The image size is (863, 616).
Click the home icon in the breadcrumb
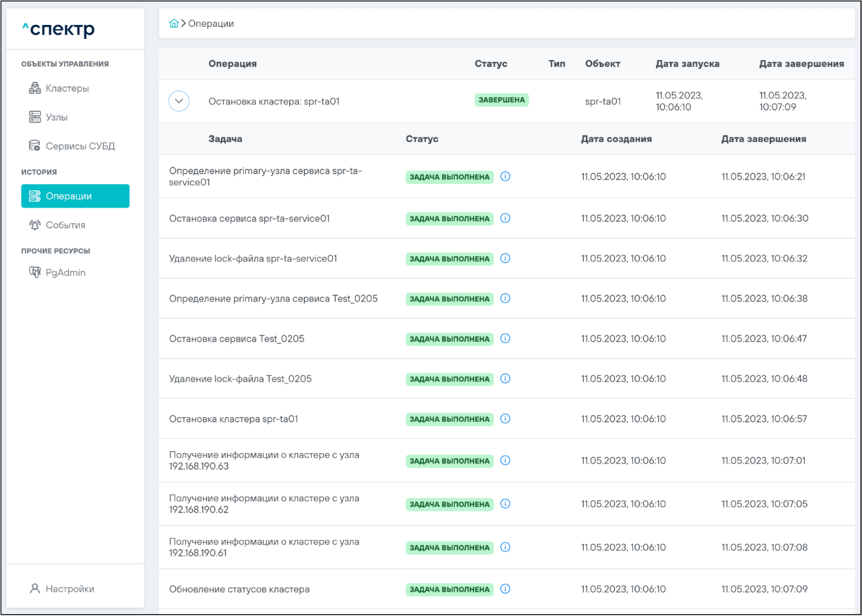(x=174, y=24)
